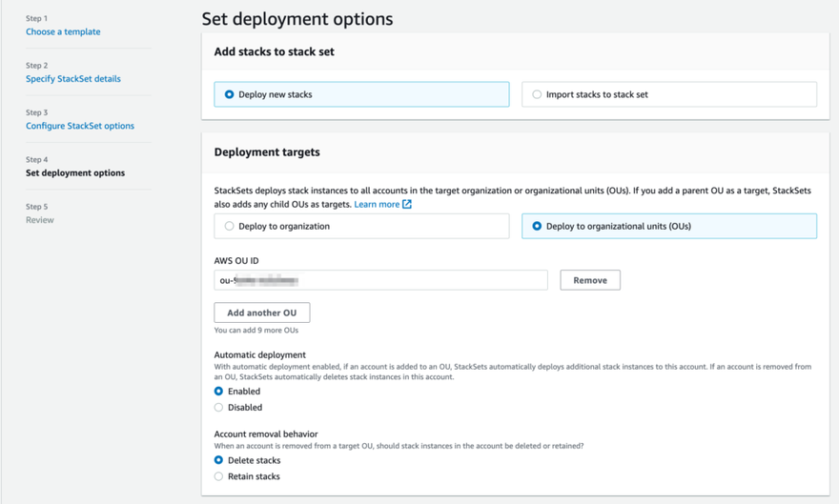
Task: Select Deploy to organization radio button
Action: tap(230, 226)
